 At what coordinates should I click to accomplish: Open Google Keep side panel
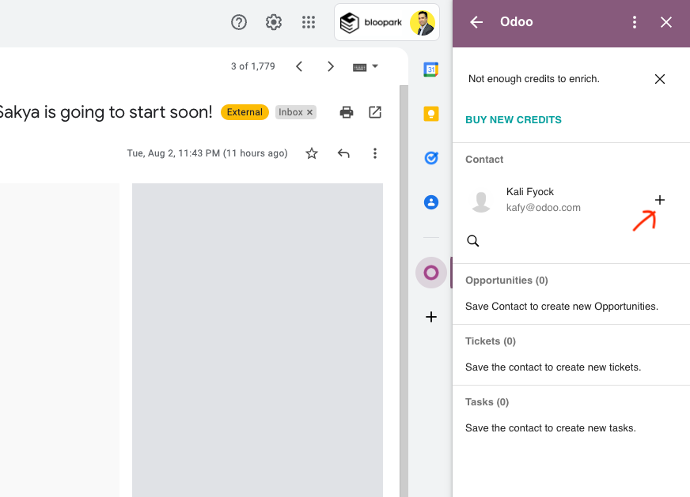tap(431, 114)
